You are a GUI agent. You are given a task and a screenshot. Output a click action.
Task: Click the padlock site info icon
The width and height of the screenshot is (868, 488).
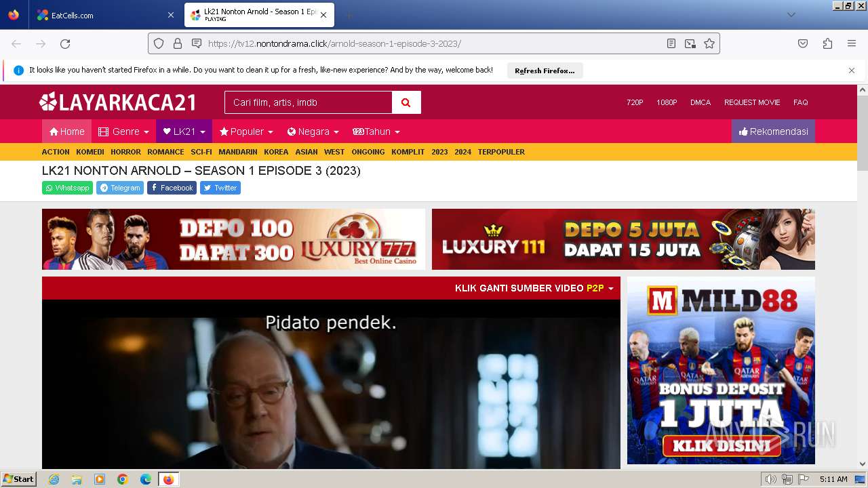(178, 43)
